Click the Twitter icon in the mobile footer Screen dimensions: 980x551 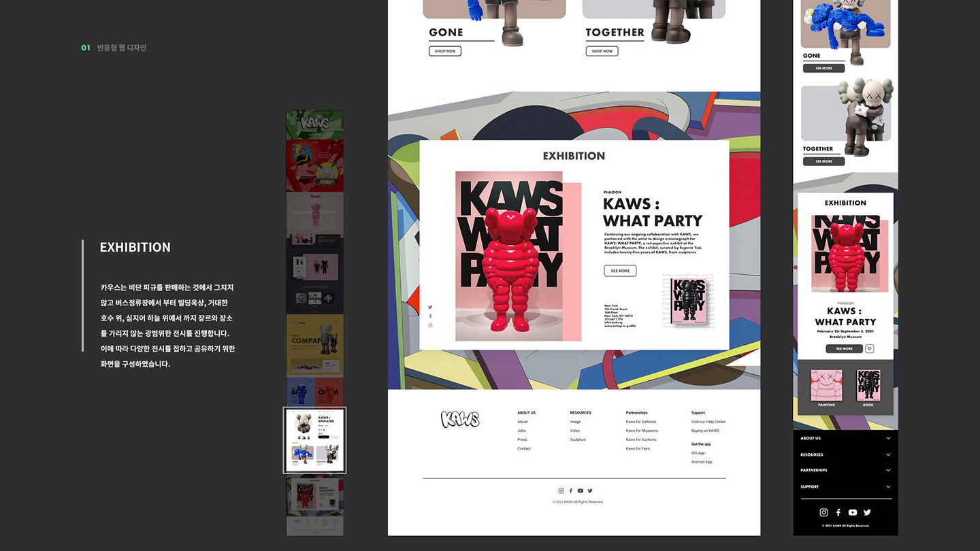[867, 512]
